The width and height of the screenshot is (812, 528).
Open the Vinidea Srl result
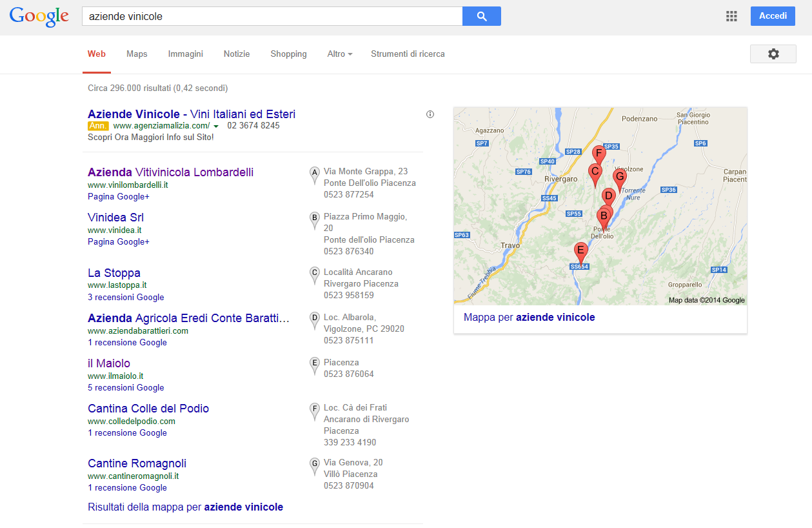[x=115, y=218]
